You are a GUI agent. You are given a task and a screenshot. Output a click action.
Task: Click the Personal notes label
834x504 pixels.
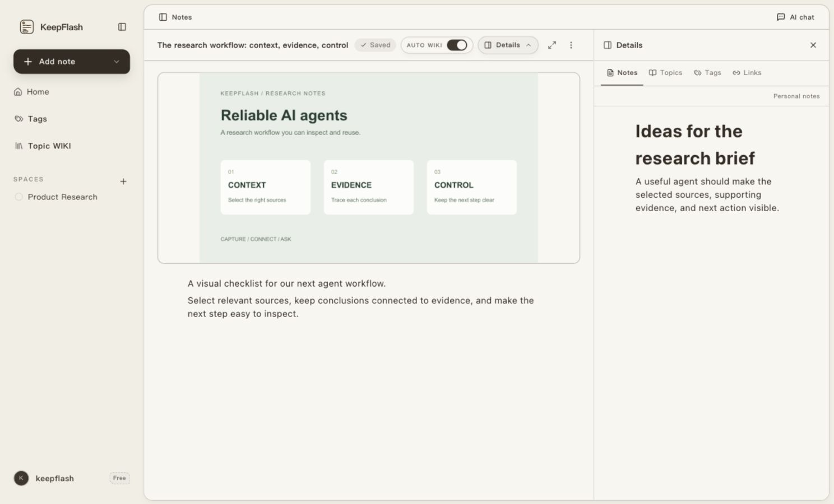coord(796,96)
